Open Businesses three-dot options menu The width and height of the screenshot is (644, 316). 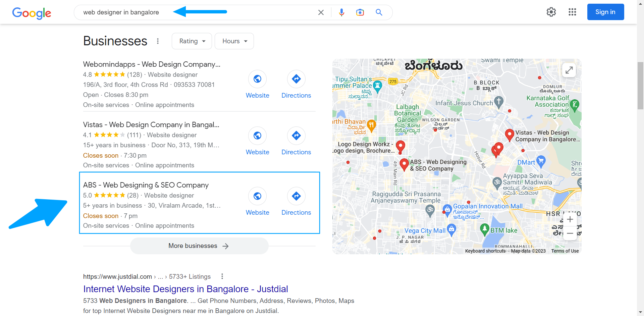click(158, 41)
